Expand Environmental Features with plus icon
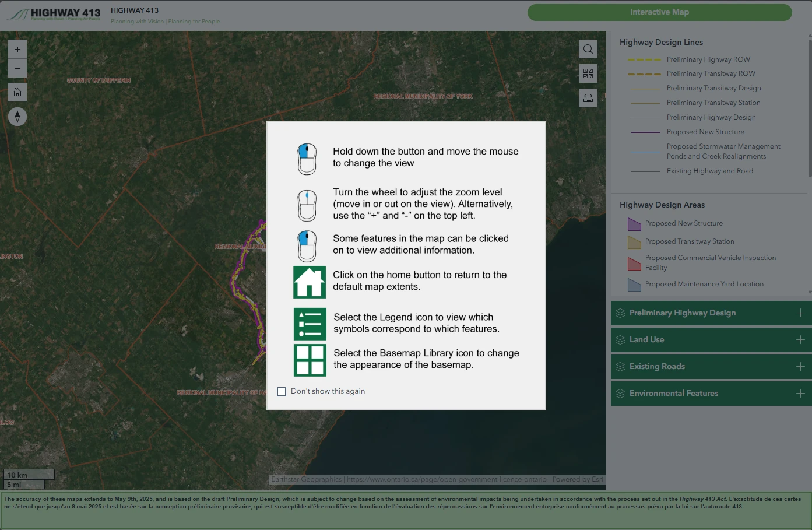Screen dimensions: 812x530 tap(800, 394)
